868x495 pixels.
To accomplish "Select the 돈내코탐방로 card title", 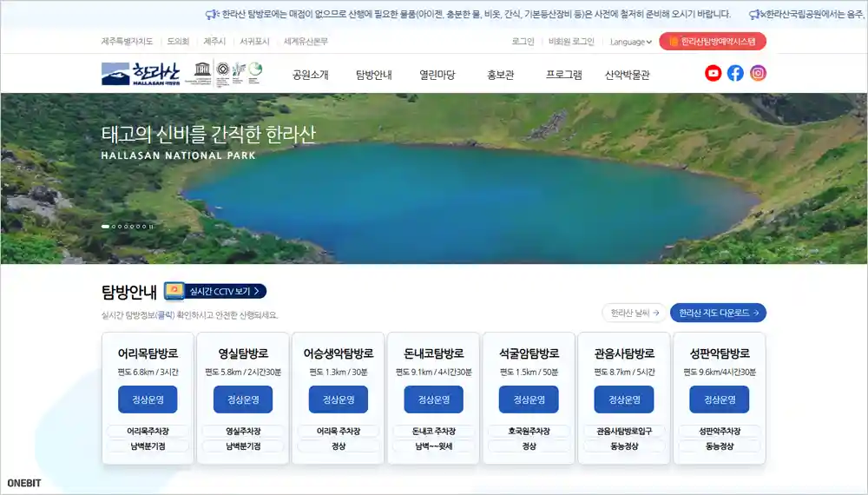I will (433, 353).
